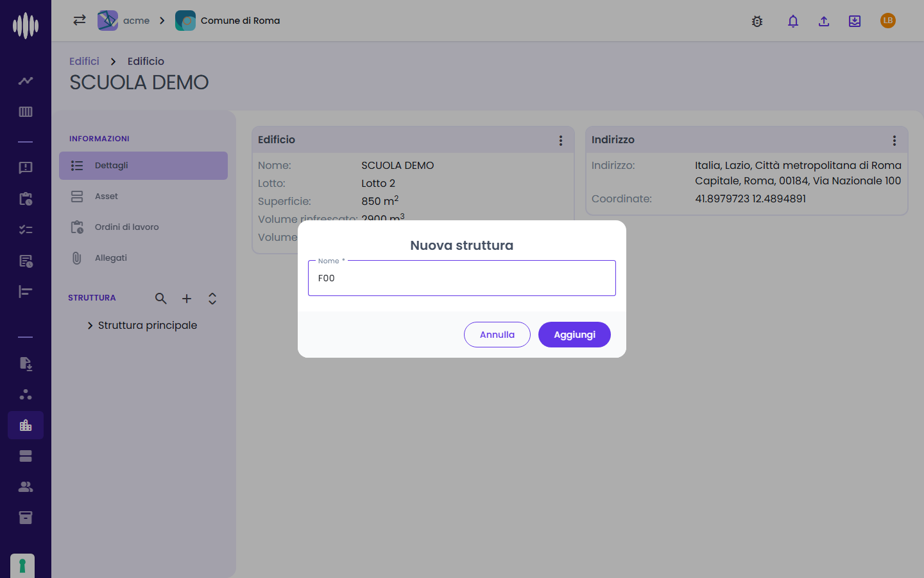Image resolution: width=924 pixels, height=578 pixels.
Task: Open the Edificio card three-dot menu
Action: tap(561, 140)
